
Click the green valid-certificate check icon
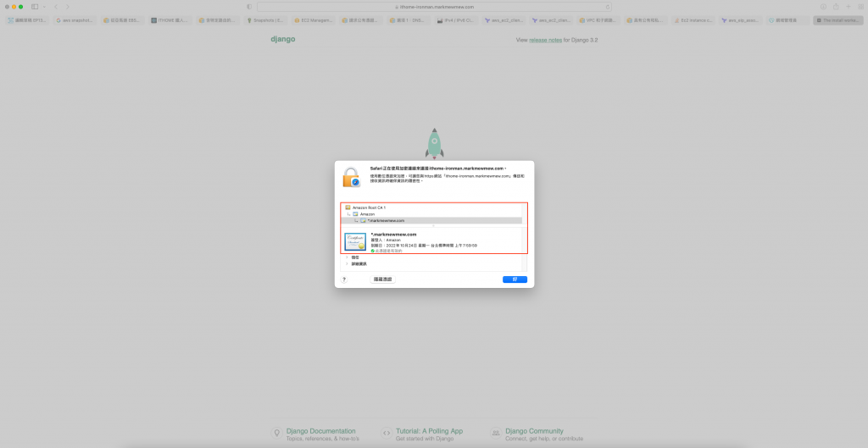373,252
